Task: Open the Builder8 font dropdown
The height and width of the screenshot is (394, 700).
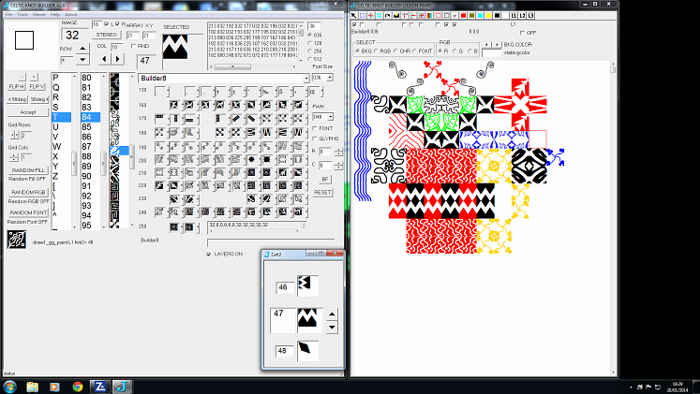Action: click(306, 79)
